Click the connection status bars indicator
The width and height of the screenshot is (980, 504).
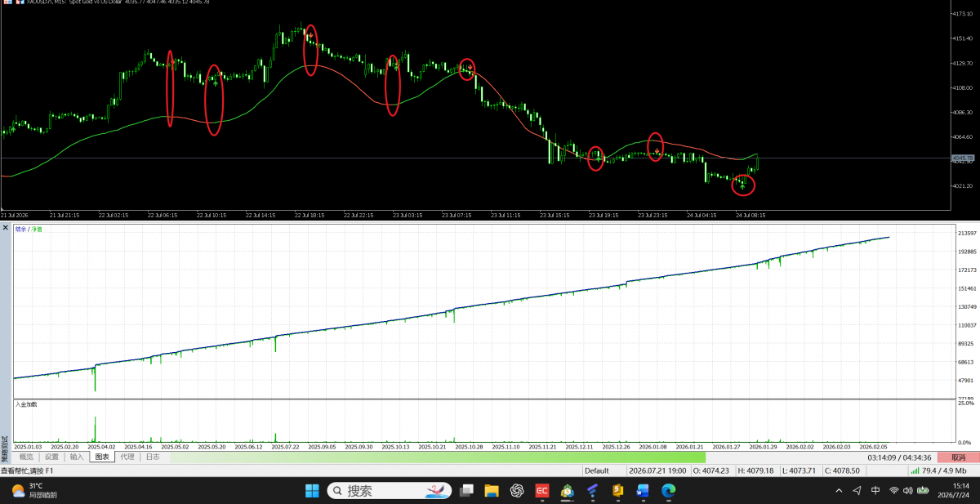915,471
